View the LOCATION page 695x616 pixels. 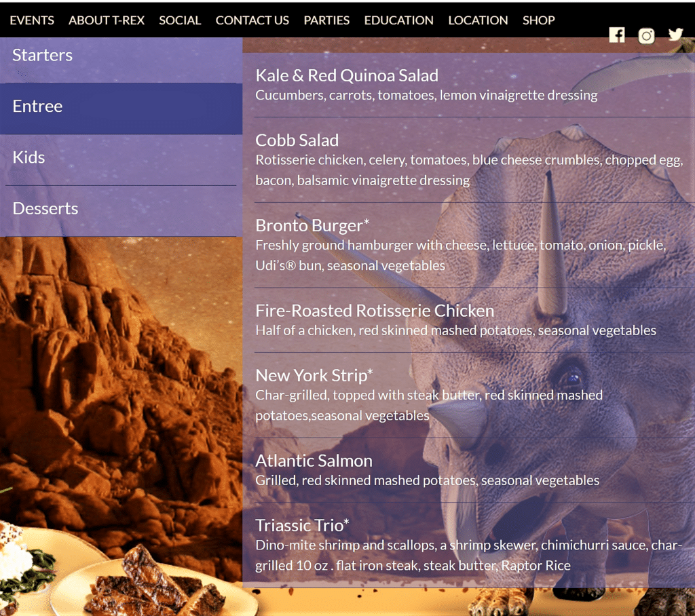(478, 20)
